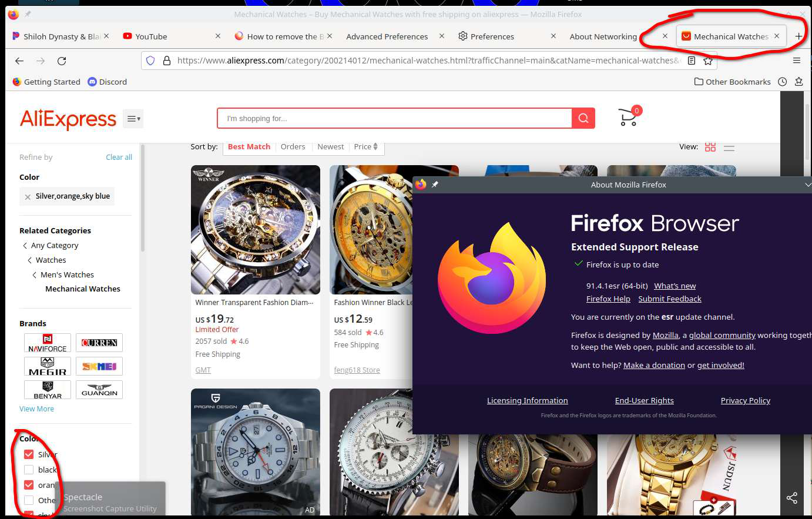
Task: Go up to Men's Watches category
Action: [67, 274]
